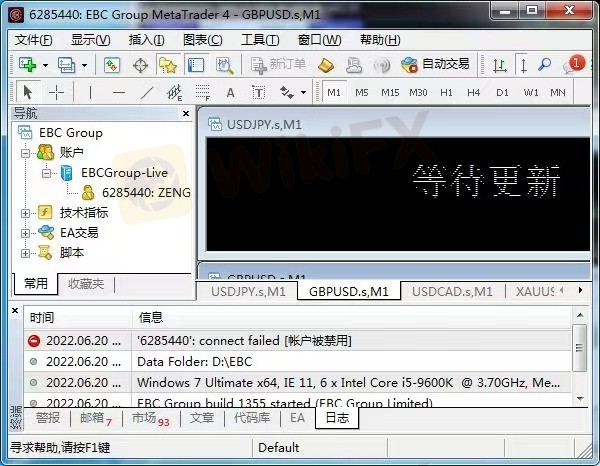Collapse the EBCGroup-Live tree node
Image resolution: width=600 pixels, height=466 pixels.
[46, 173]
